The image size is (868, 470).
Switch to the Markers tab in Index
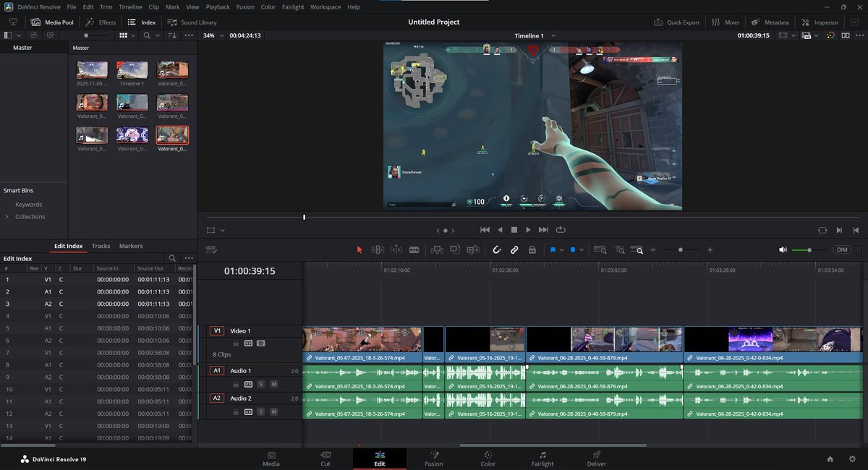(131, 246)
